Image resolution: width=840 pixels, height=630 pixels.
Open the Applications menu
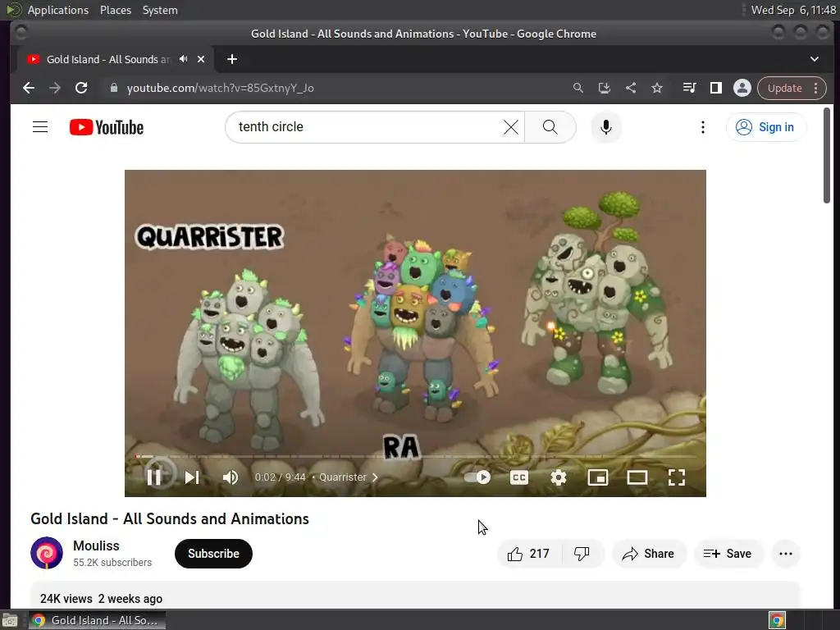point(58,10)
